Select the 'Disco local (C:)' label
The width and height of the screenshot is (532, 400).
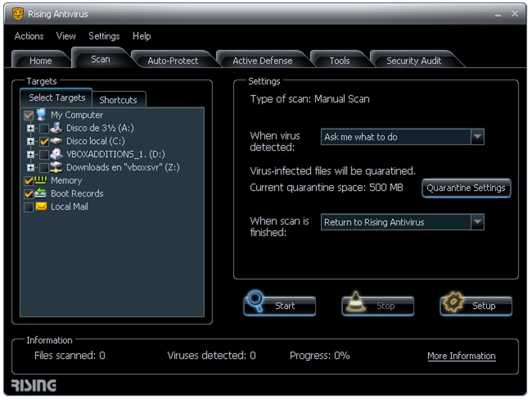tap(95, 141)
